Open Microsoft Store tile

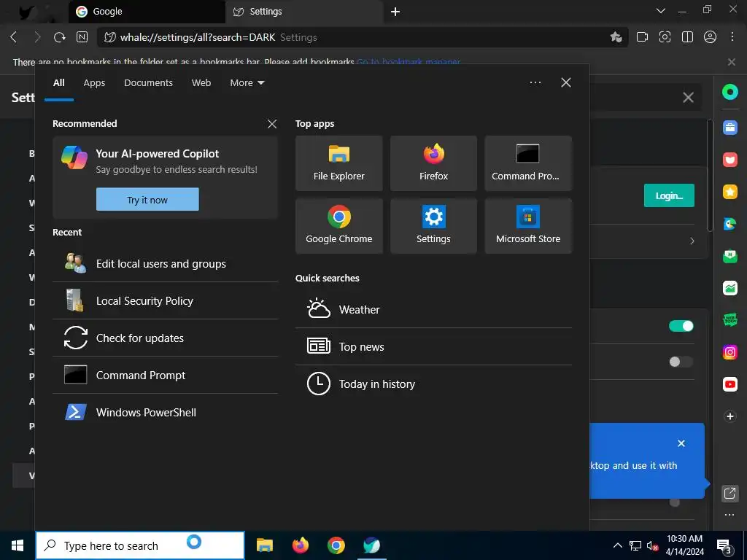(x=528, y=226)
